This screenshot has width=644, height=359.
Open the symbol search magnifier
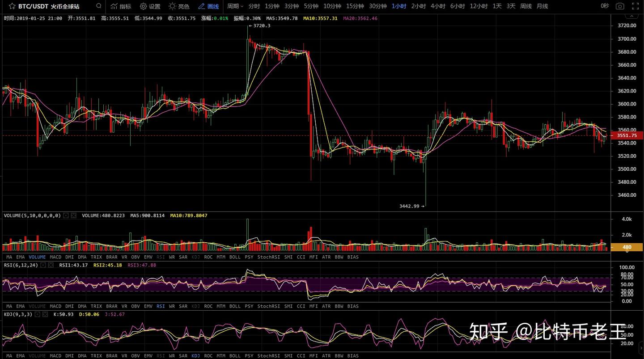[x=98, y=6]
